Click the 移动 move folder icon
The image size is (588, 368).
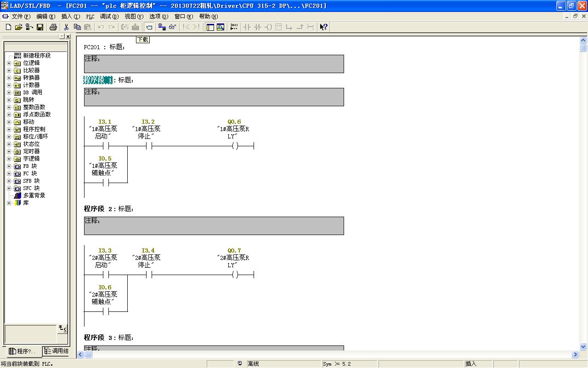17,122
